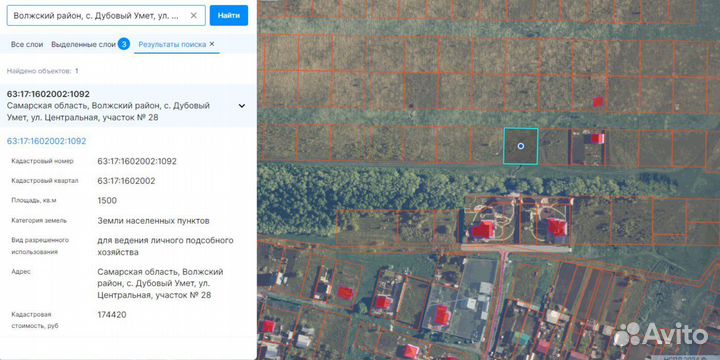Click the red building right of selected parcel
The height and width of the screenshot is (360, 720).
(597, 138)
